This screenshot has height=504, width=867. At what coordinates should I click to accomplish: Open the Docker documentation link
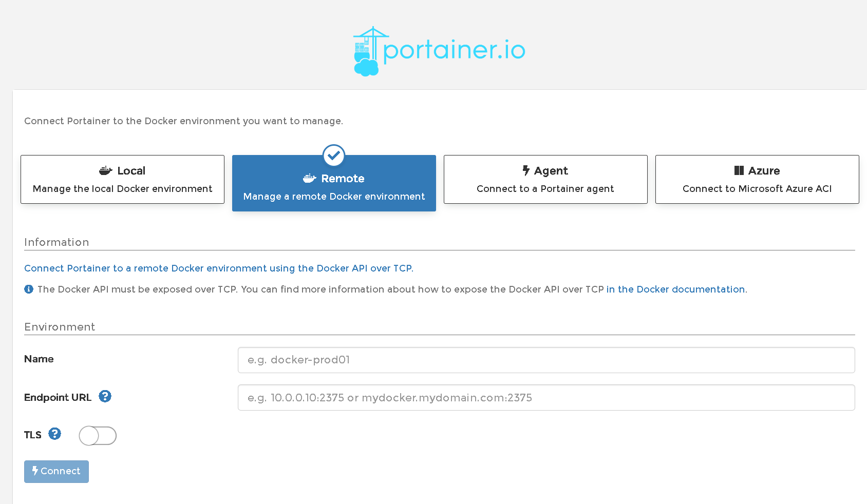pos(676,289)
